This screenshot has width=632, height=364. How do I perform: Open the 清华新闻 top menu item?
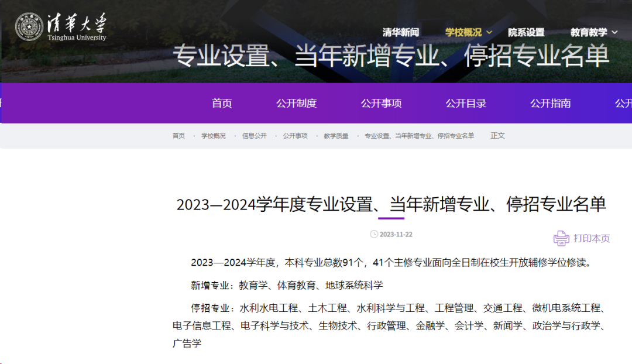(401, 32)
